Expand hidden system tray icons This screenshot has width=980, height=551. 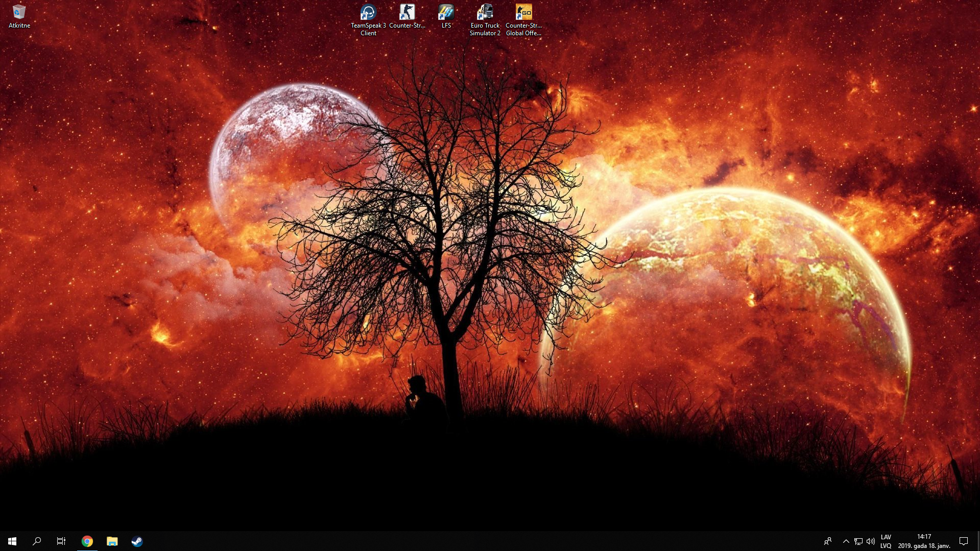(846, 541)
